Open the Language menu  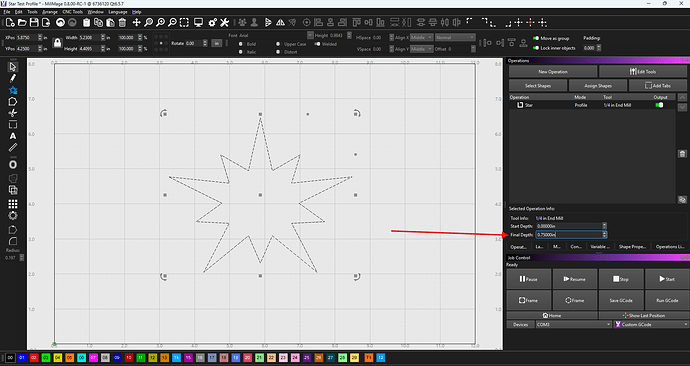[118, 12]
